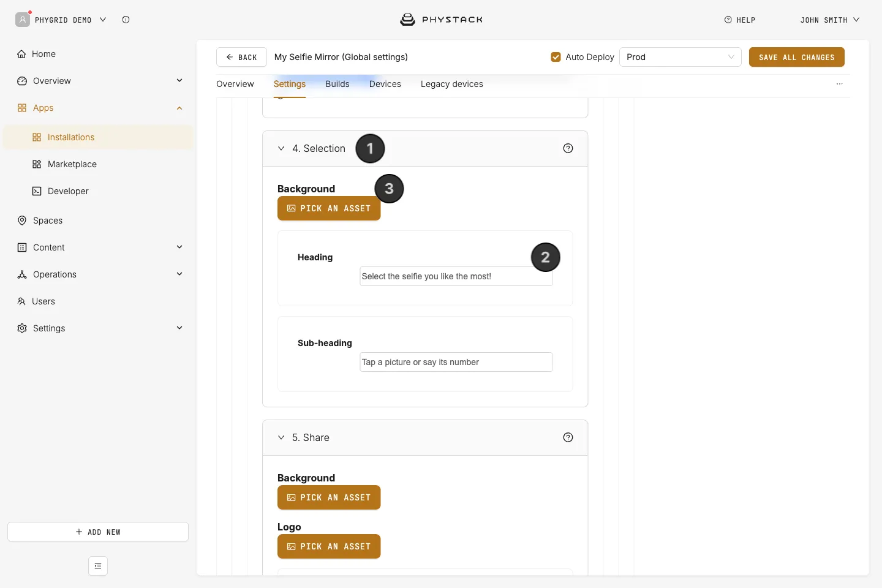The height and width of the screenshot is (588, 882).
Task: Click the Back button
Action: point(241,57)
